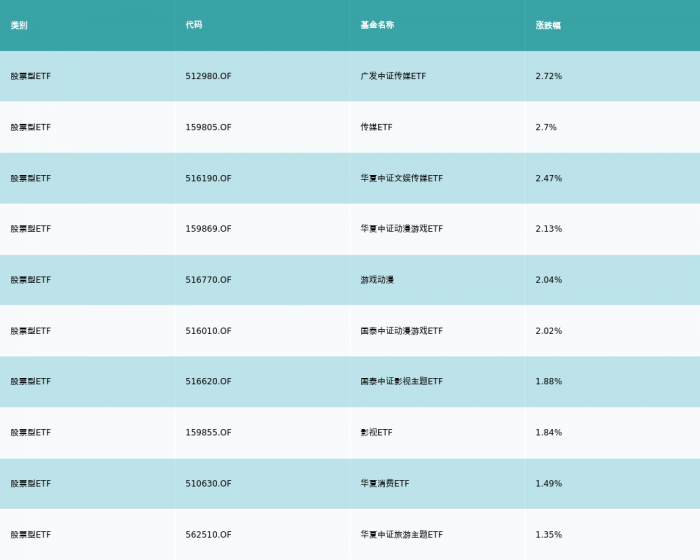Viewport: 700px width, 560px height.
Task: Select fund code 562510.OF
Action: (x=208, y=535)
